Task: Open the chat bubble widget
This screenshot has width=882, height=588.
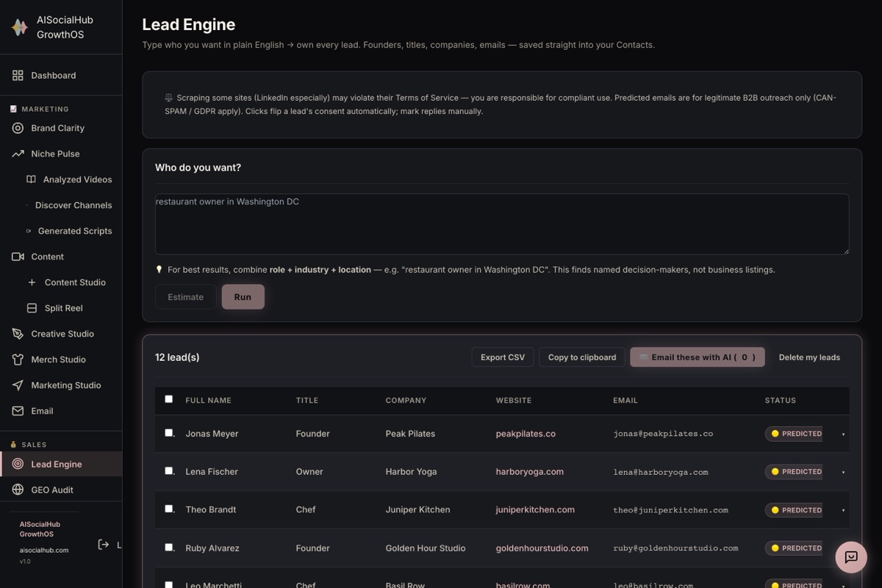Action: click(x=851, y=557)
